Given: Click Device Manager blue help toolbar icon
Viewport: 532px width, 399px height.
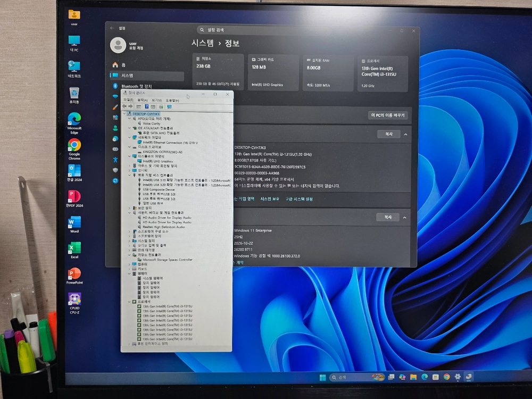Looking at the screenshot, I should (x=147, y=106).
